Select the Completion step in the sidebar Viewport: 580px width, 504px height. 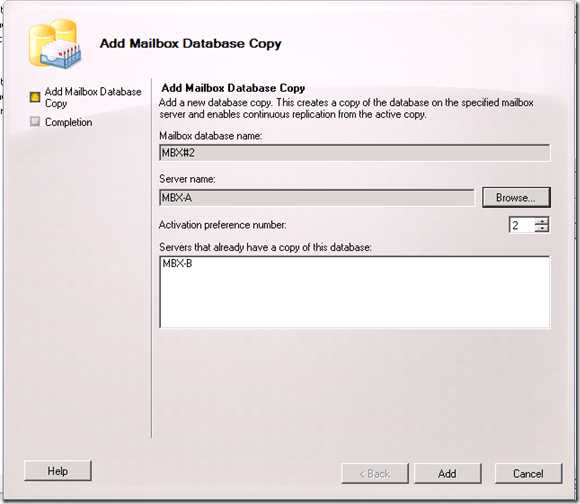tap(68, 122)
